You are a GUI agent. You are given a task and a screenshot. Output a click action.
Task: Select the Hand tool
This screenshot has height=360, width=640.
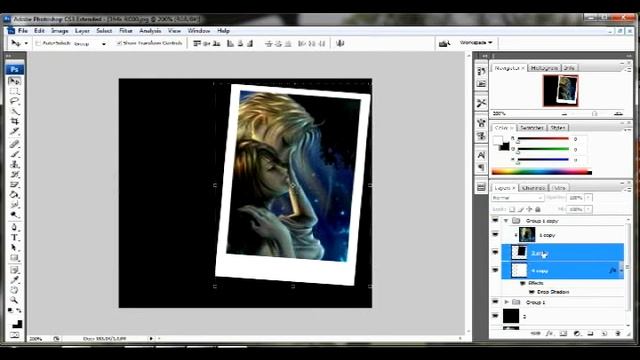pyautogui.click(x=14, y=290)
